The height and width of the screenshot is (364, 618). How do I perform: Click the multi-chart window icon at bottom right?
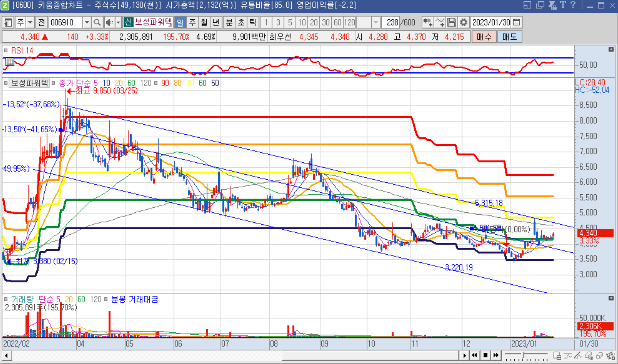[558, 355]
